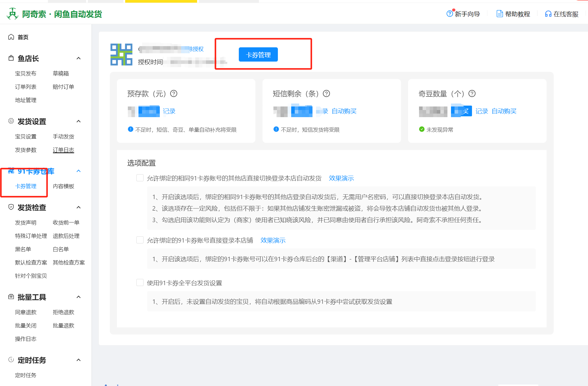
Task: Open 拒绝退款 in sidebar
Action: tap(63, 312)
